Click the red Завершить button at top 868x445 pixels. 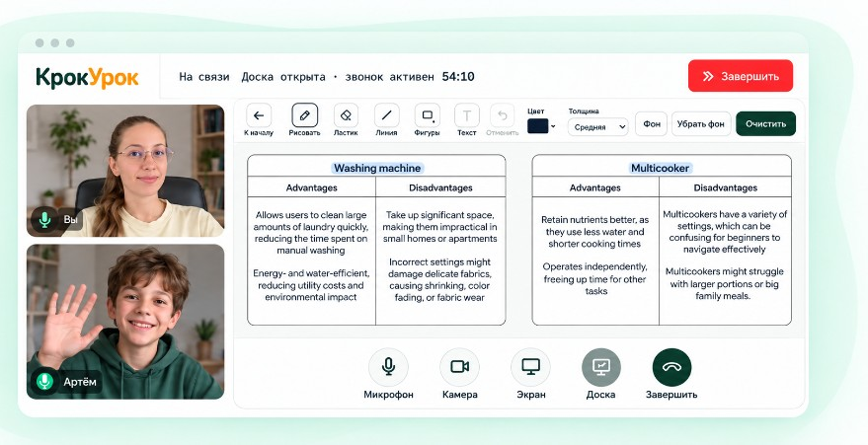pyautogui.click(x=741, y=76)
